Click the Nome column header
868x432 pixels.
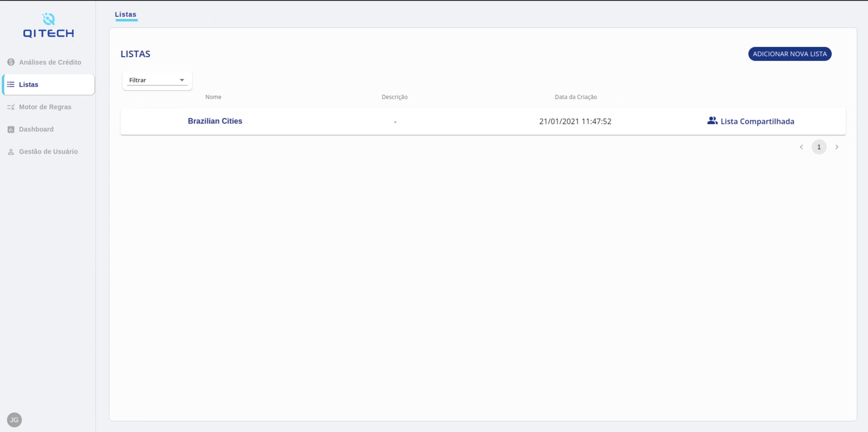click(213, 97)
